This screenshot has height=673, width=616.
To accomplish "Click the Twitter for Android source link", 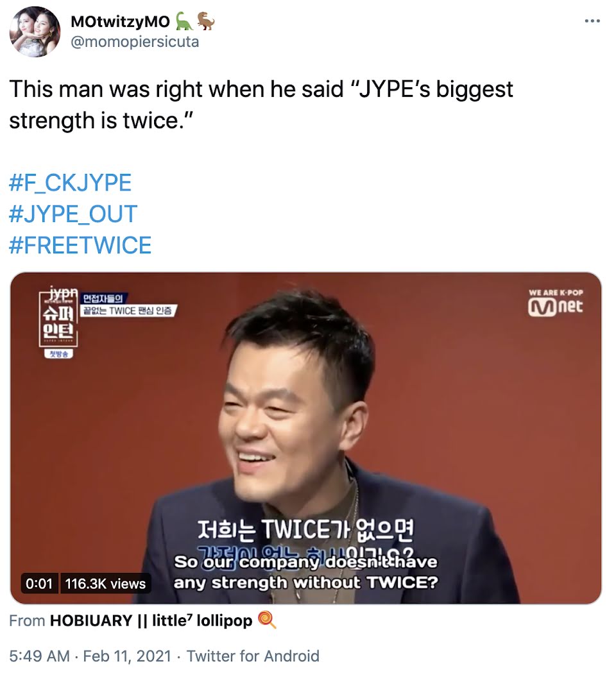I will pyautogui.click(x=253, y=656).
